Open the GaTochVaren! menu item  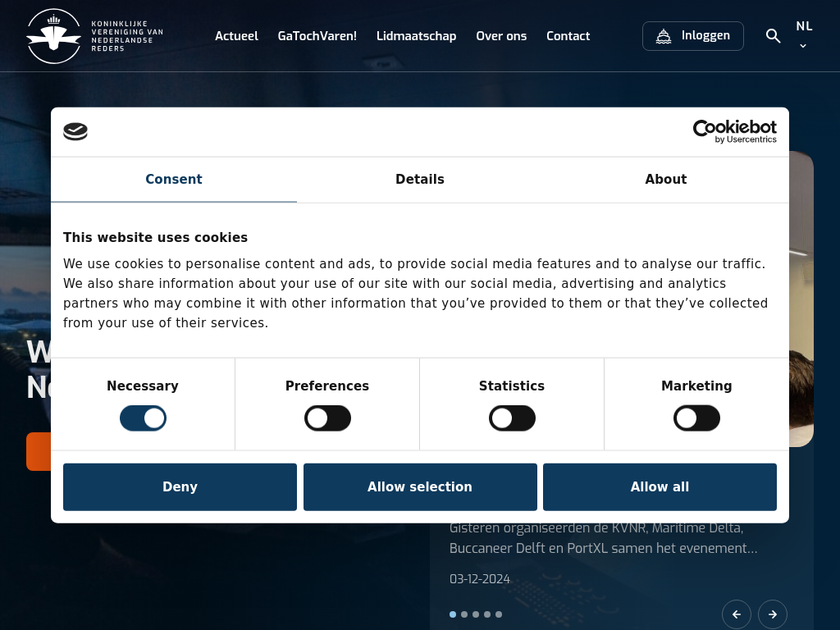tap(317, 36)
